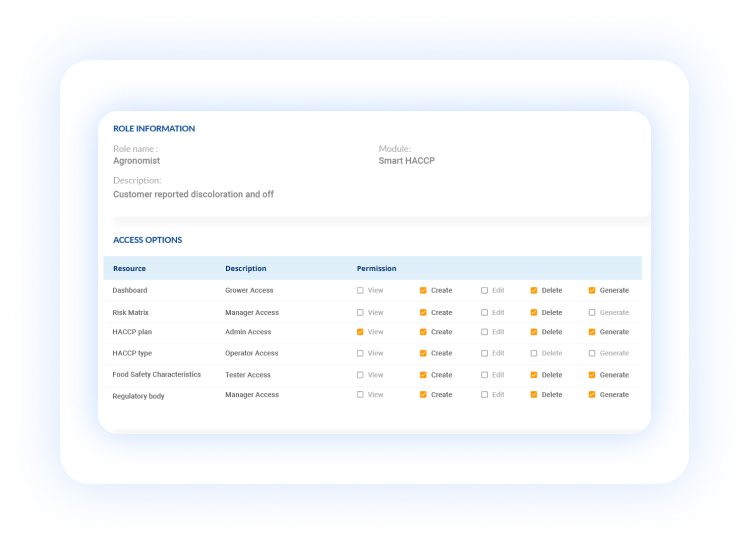This screenshot has width=749, height=544.
Task: Disable Delete for Regulatory body
Action: pyautogui.click(x=534, y=395)
